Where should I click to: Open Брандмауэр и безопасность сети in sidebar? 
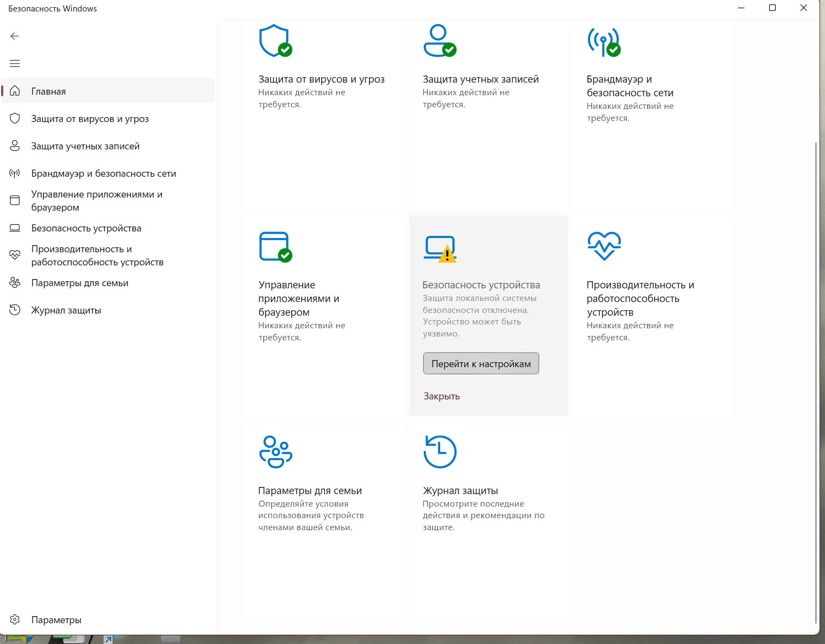108,173
